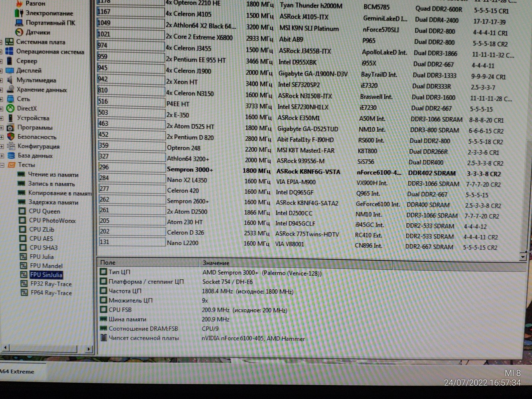The width and height of the screenshot is (532, 399).
Task: Click the shield icon for Безопасность
Action: coord(11,137)
